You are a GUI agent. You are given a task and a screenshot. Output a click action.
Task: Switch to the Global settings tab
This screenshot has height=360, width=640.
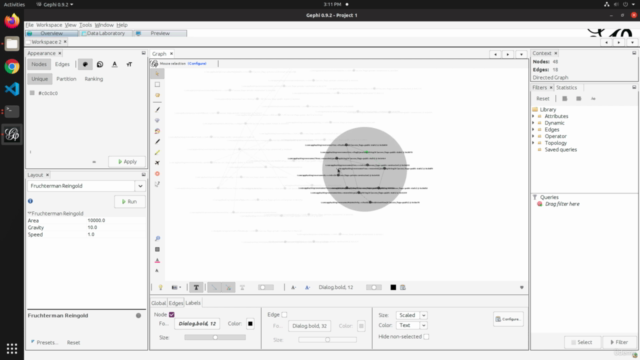[158, 303]
